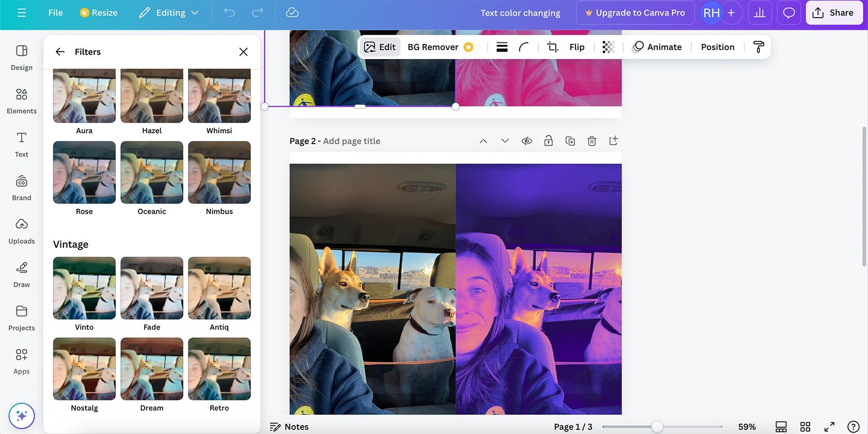868x434 pixels.
Task: Duplicate Page 2
Action: pyautogui.click(x=570, y=141)
